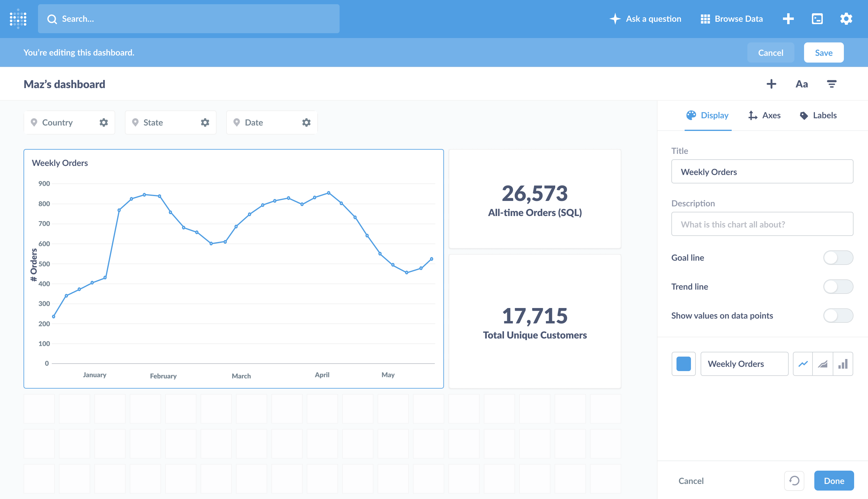Screen dimensions: 868x499
Task: Select the area chart visualization icon
Action: [822, 364]
